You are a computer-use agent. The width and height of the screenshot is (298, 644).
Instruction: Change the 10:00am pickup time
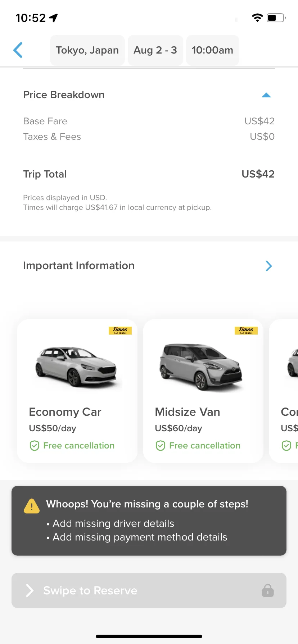tap(213, 50)
